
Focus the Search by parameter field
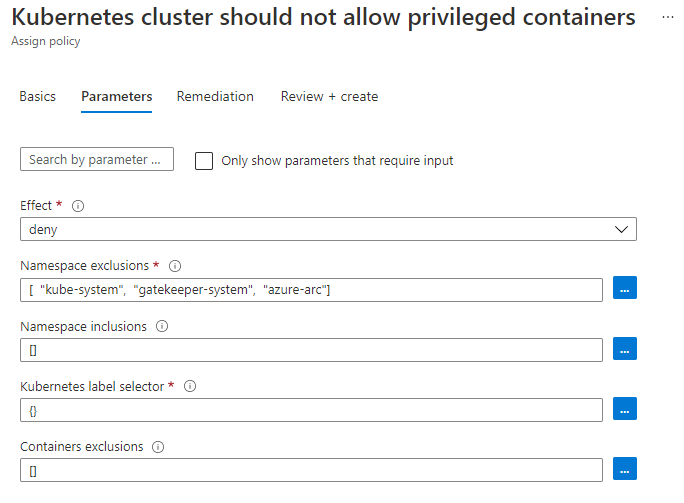point(96,160)
